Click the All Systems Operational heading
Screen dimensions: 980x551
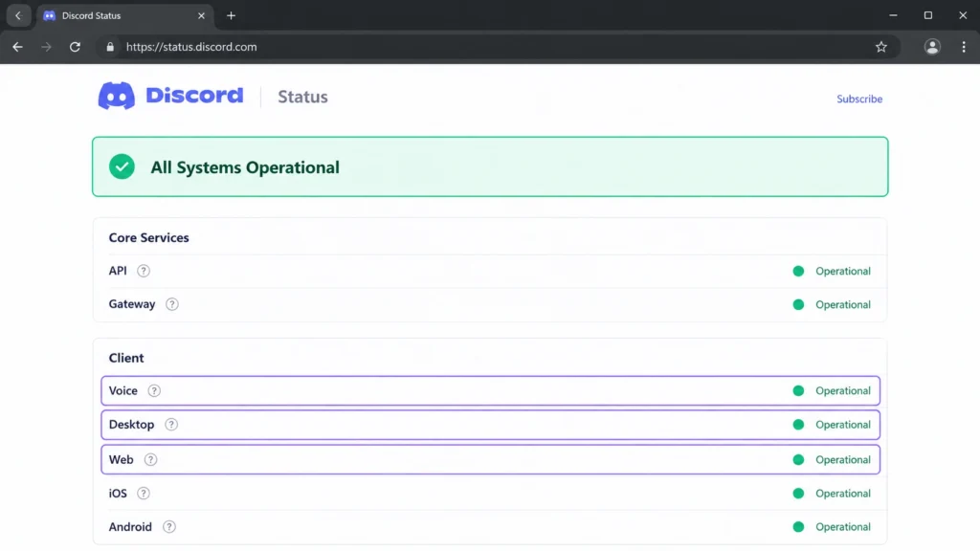[x=245, y=167]
